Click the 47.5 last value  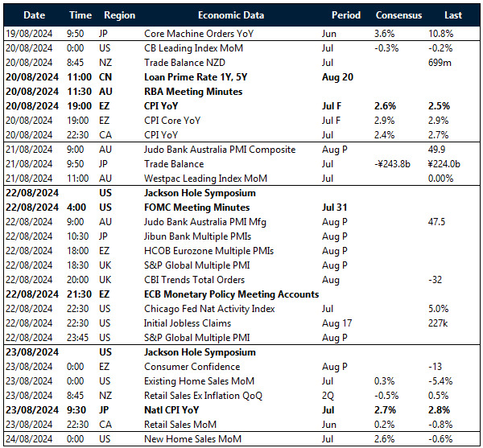pos(436,221)
